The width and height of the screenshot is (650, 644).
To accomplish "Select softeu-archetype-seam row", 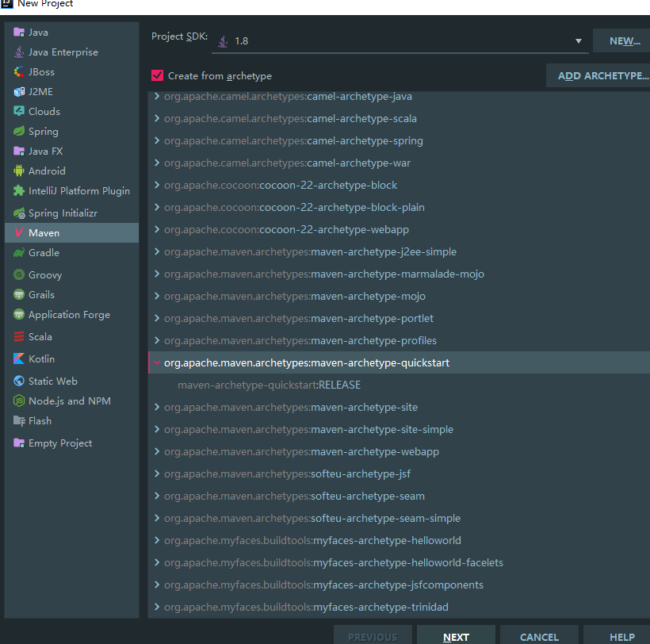I will click(x=400, y=496).
